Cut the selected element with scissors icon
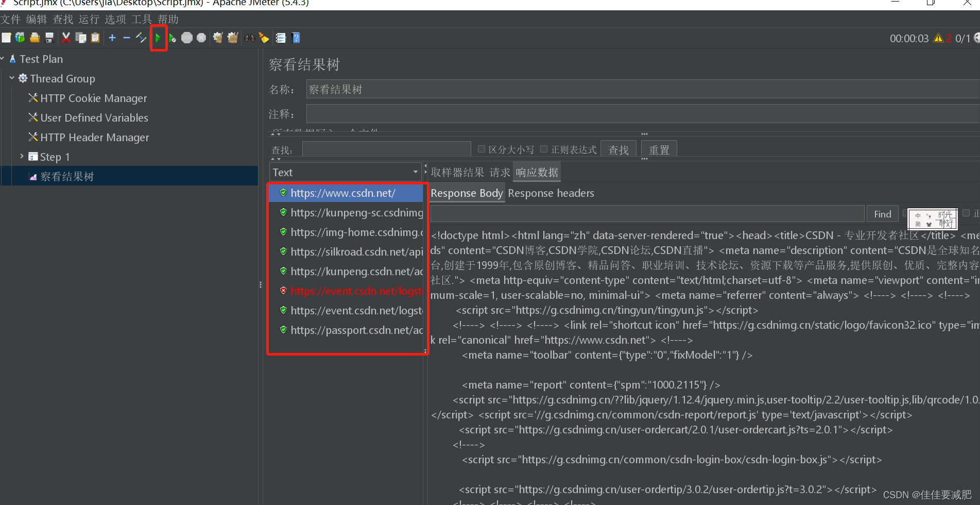 (66, 38)
